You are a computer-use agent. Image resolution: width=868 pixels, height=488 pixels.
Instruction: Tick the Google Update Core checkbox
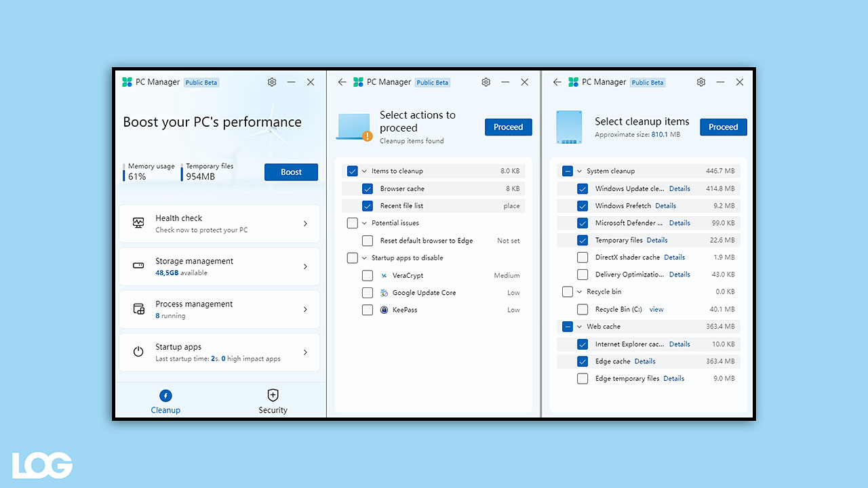click(368, 293)
